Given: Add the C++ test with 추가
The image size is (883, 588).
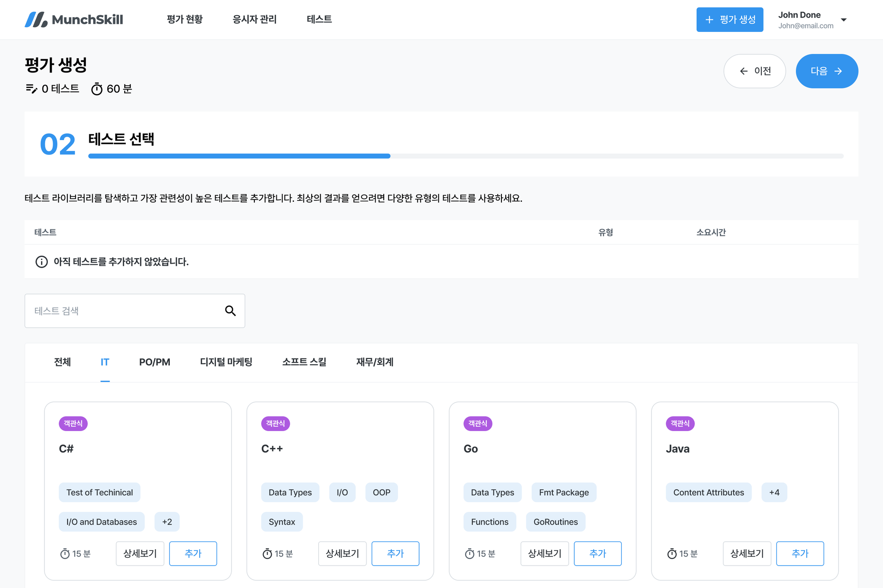Looking at the screenshot, I should click(x=395, y=554).
